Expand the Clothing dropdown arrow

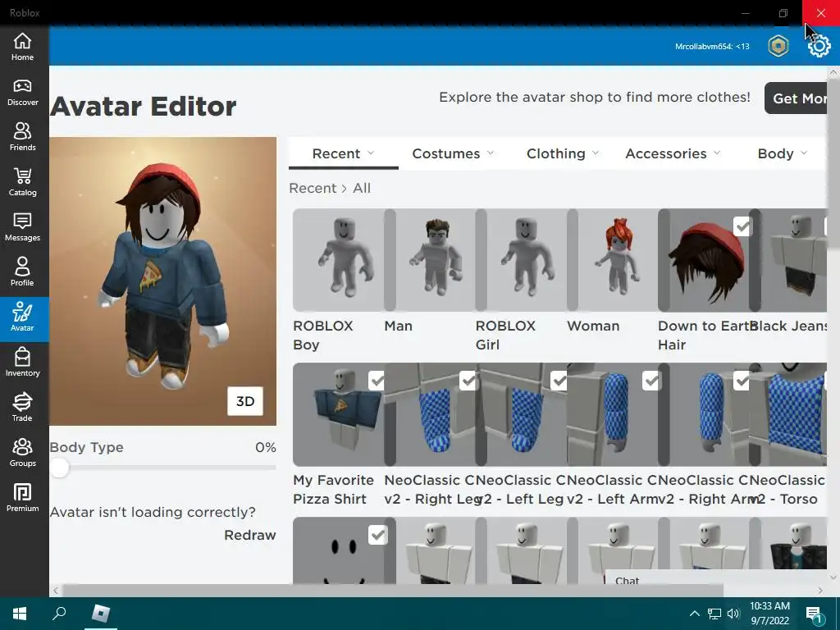point(596,153)
